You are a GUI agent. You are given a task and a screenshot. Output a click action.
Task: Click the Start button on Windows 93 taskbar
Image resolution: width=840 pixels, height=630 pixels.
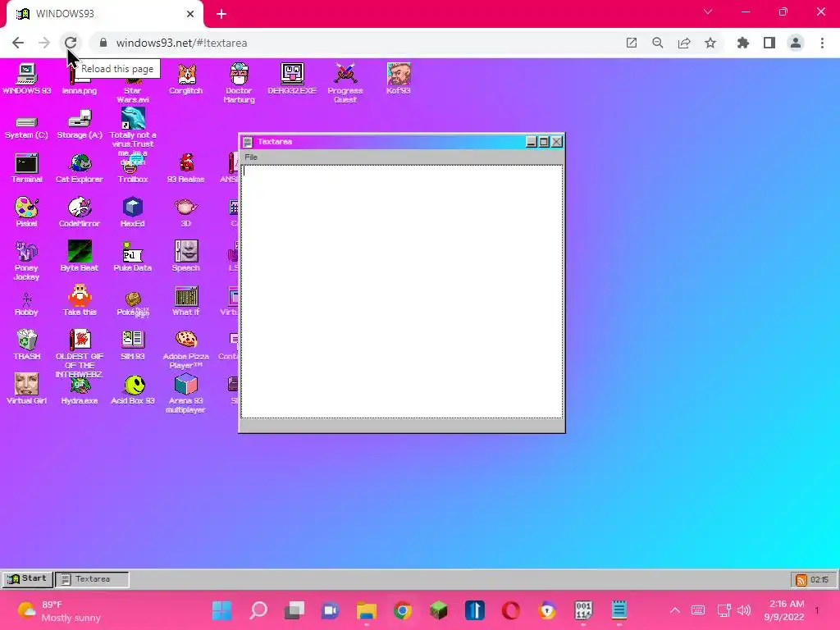pyautogui.click(x=27, y=578)
